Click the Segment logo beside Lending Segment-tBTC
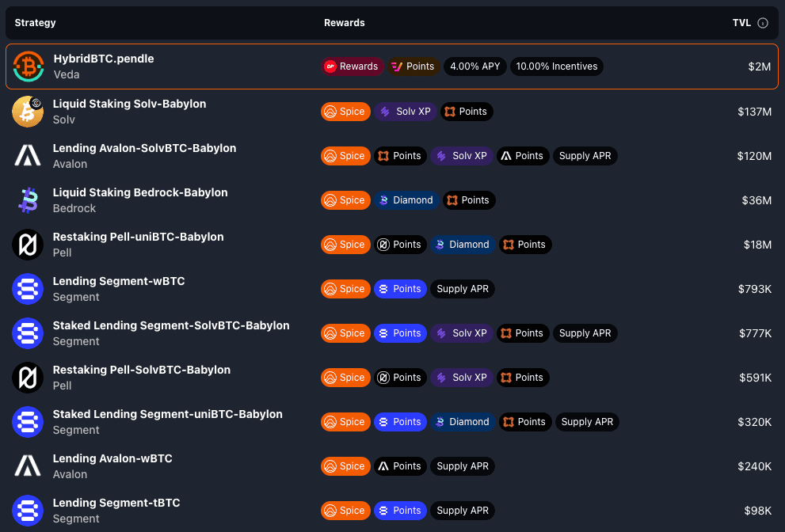 click(x=28, y=511)
